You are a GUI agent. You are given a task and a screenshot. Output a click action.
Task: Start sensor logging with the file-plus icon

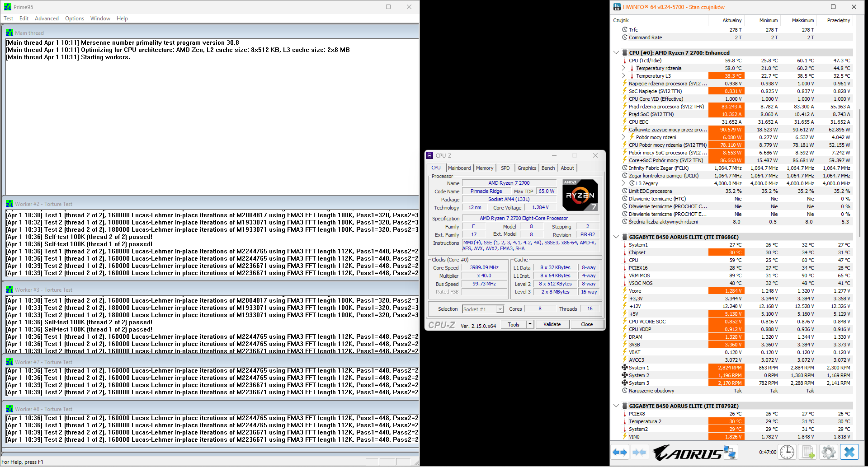[x=808, y=452]
